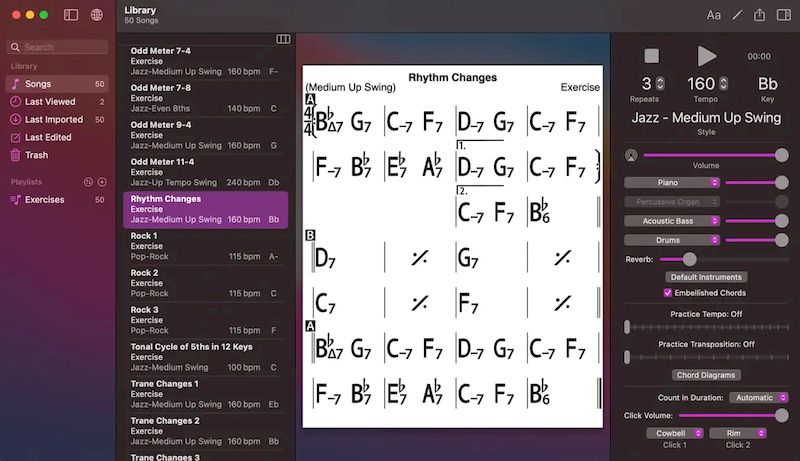This screenshot has width=800, height=461.
Task: Click the Click Volume slider
Action: coord(733,416)
